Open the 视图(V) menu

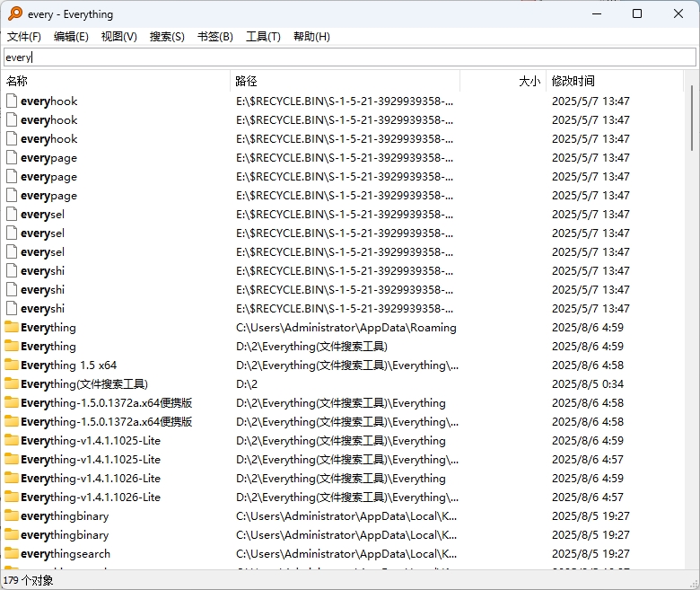[x=119, y=37]
